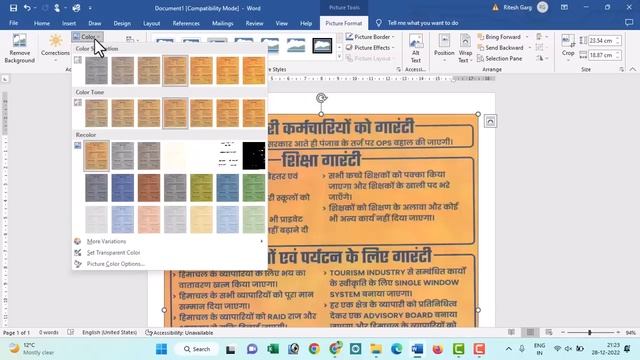Open the Picture Format tab
Screen dimensions: 640x360
(344, 23)
